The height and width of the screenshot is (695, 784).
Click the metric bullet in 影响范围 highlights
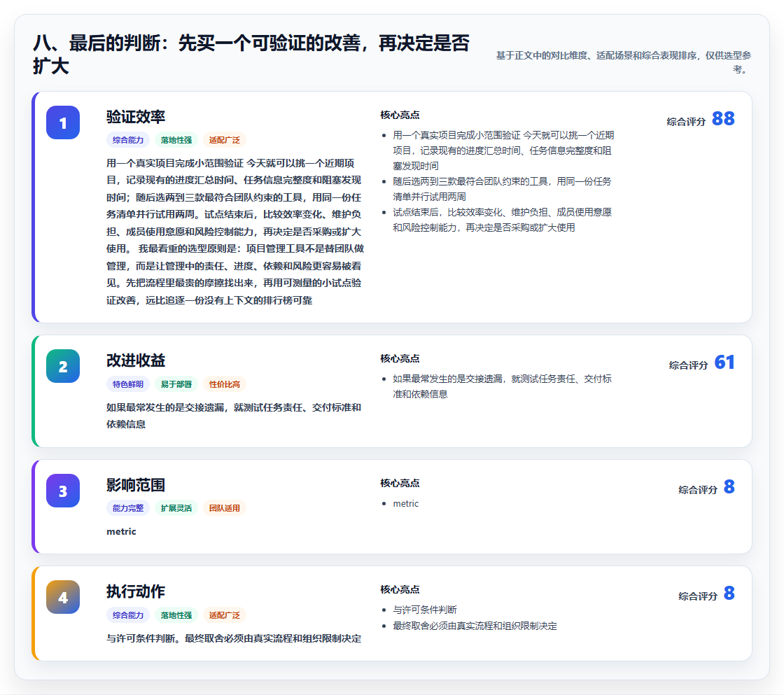click(405, 503)
